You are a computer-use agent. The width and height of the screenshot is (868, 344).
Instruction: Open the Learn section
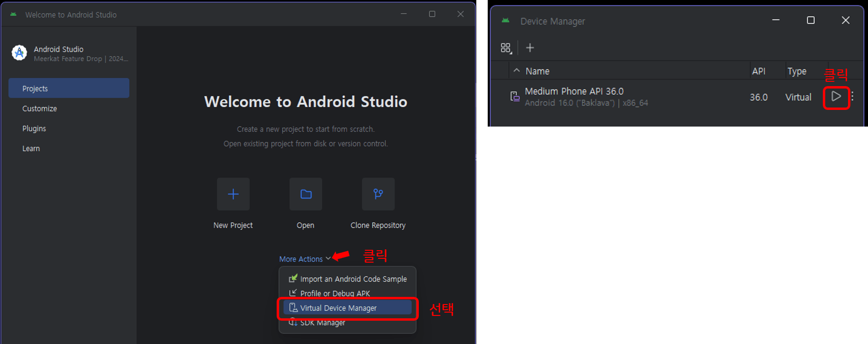point(69,148)
